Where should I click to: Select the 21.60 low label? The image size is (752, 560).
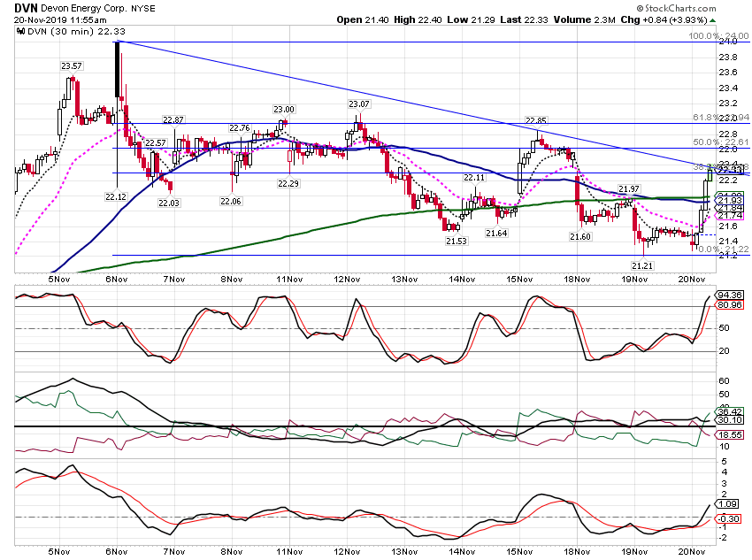580,236
